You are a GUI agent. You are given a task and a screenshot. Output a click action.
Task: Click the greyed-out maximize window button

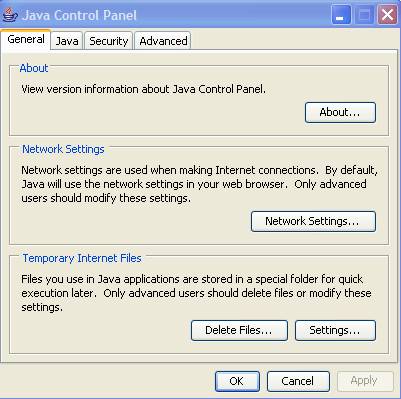364,15
